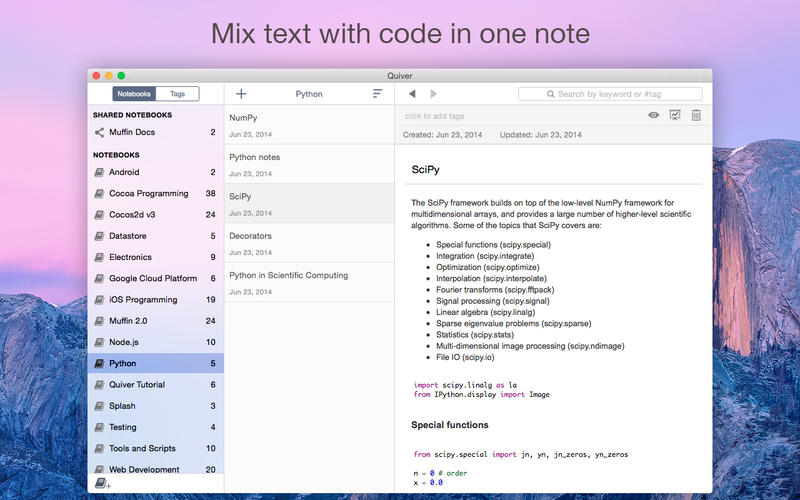Image resolution: width=800 pixels, height=500 pixels.
Task: Click the add new note plus icon
Action: [241, 94]
